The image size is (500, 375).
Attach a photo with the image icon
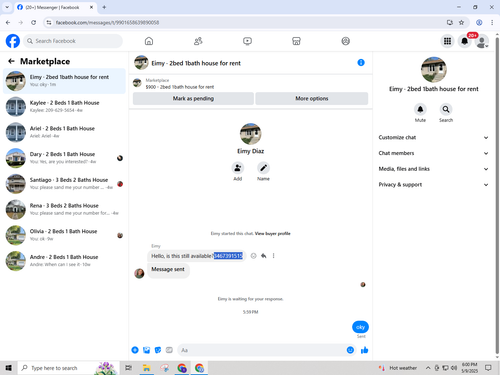click(x=146, y=350)
